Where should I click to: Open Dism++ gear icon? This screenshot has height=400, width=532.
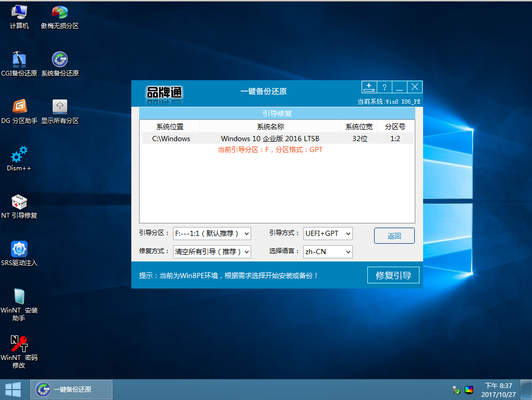[19, 159]
